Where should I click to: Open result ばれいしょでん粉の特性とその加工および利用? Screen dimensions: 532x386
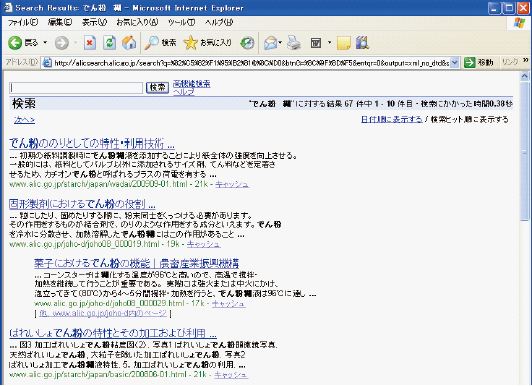(x=113, y=333)
